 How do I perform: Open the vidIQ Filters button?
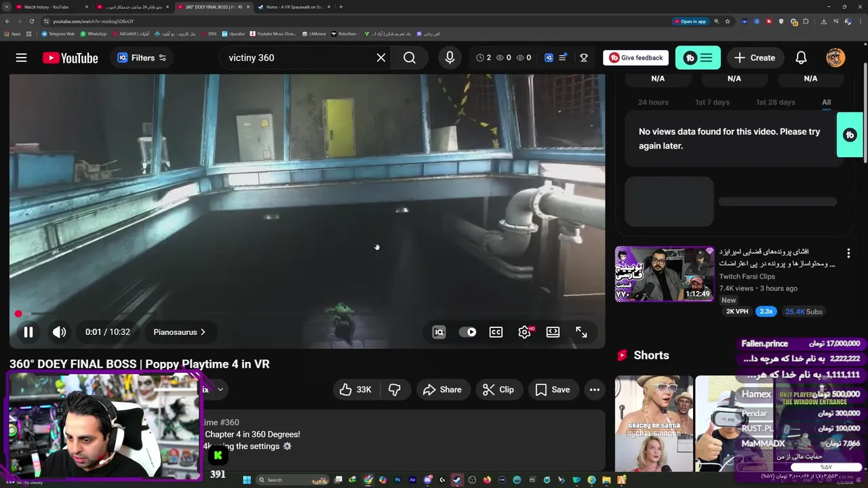pyautogui.click(x=142, y=58)
